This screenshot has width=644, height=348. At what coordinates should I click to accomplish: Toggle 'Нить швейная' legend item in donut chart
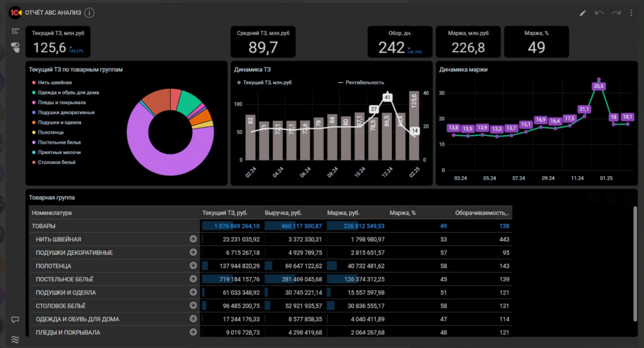tap(55, 83)
